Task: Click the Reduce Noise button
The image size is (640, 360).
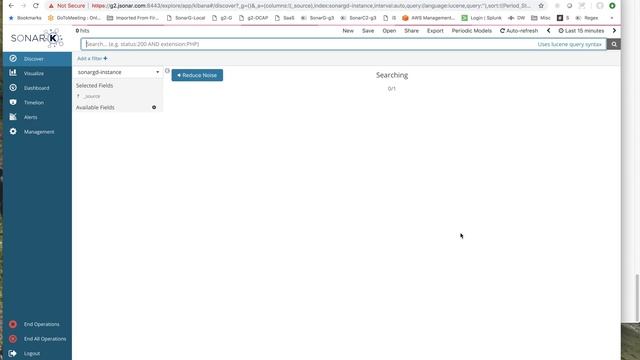Action: click(x=197, y=75)
